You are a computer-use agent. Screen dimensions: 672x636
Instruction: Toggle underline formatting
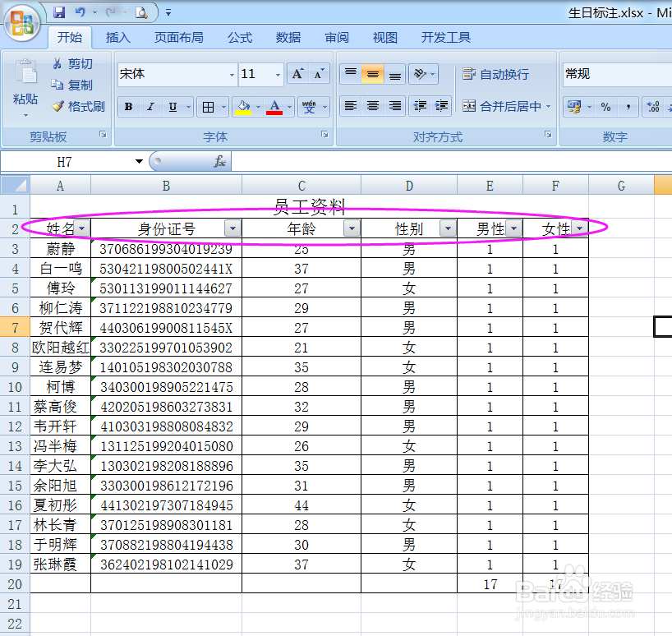tap(173, 107)
